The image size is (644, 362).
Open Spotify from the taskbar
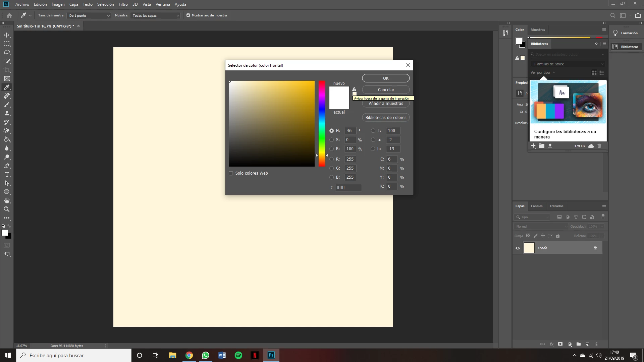click(238, 355)
